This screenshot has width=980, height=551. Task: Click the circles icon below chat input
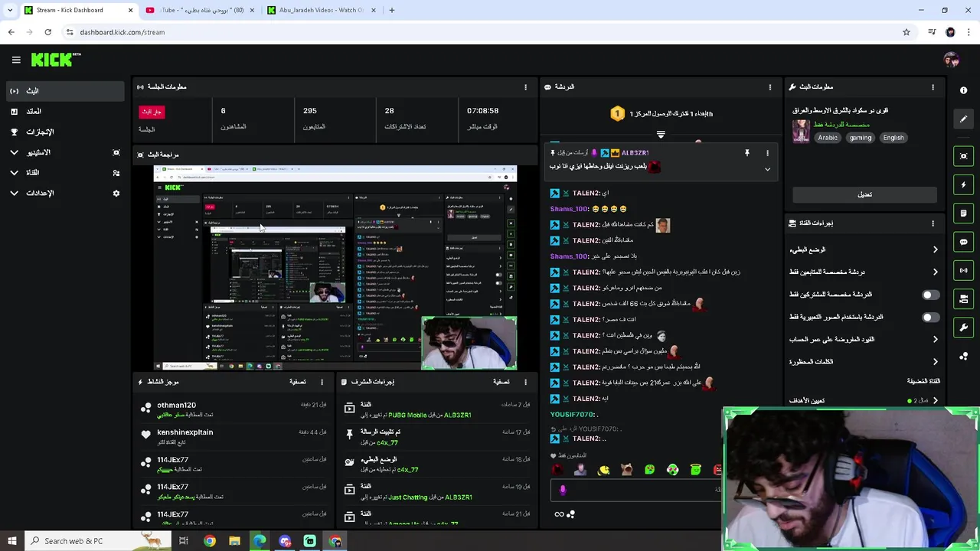[570, 514]
